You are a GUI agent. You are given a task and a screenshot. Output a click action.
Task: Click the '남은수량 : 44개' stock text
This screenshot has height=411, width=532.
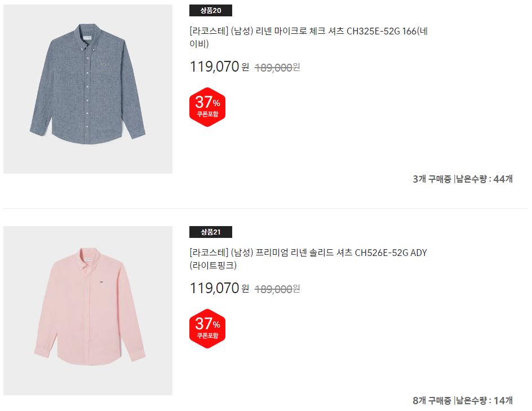[x=484, y=179]
